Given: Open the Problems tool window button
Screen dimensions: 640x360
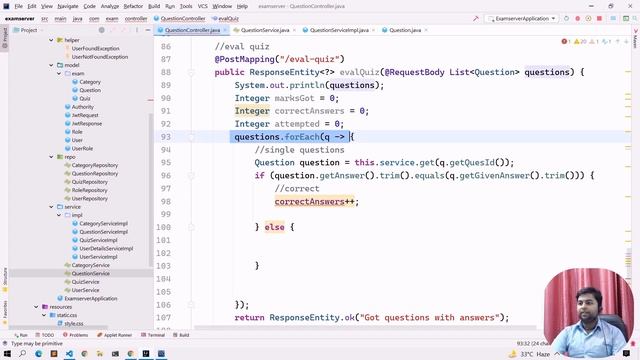Looking at the screenshot, I should click(x=76, y=335).
